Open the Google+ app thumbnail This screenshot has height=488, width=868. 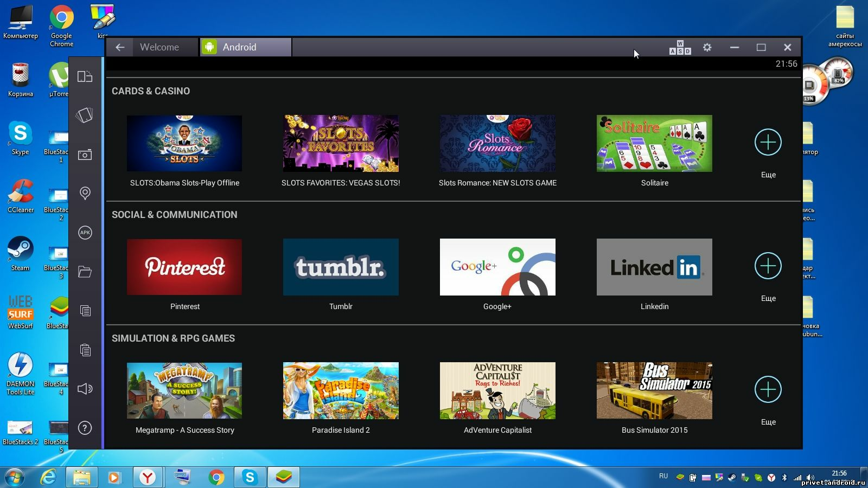497,267
